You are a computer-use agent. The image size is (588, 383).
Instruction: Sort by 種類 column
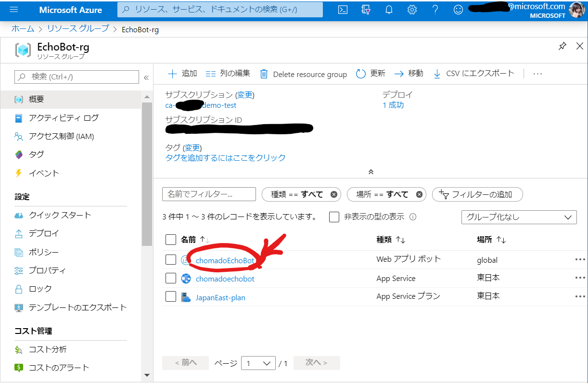[391, 240]
